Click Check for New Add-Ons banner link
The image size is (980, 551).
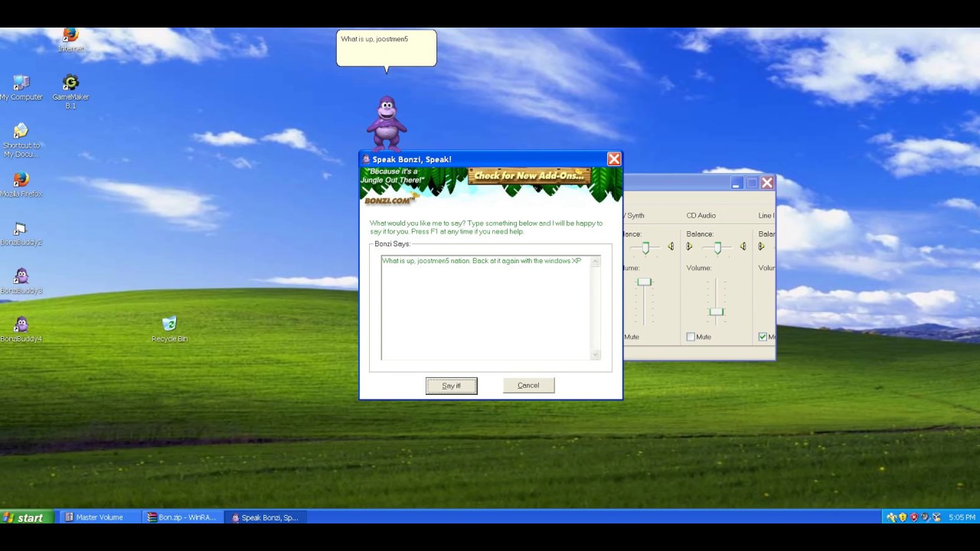click(529, 176)
